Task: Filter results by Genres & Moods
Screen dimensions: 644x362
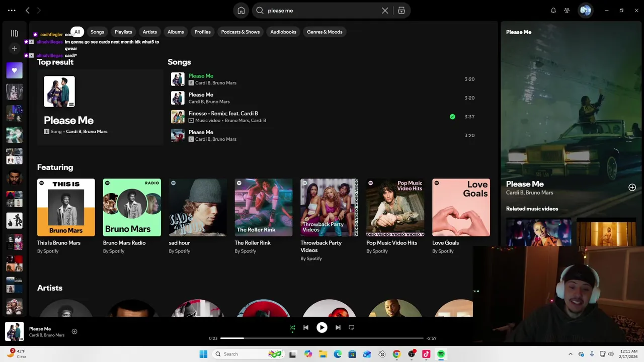Action: click(x=325, y=32)
